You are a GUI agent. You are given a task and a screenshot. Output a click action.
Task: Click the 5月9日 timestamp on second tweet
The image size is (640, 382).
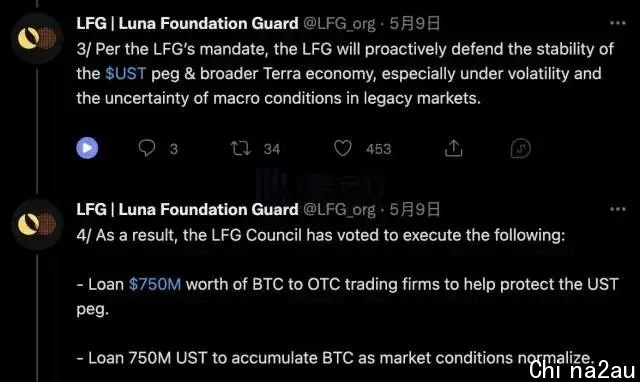pyautogui.click(x=414, y=209)
